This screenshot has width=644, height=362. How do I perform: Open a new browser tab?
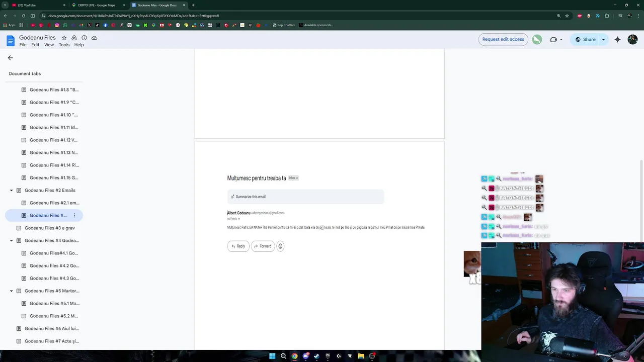pyautogui.click(x=193, y=5)
